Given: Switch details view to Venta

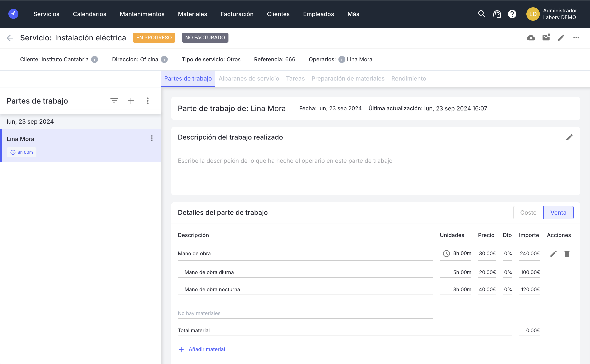Looking at the screenshot, I should tap(558, 213).
